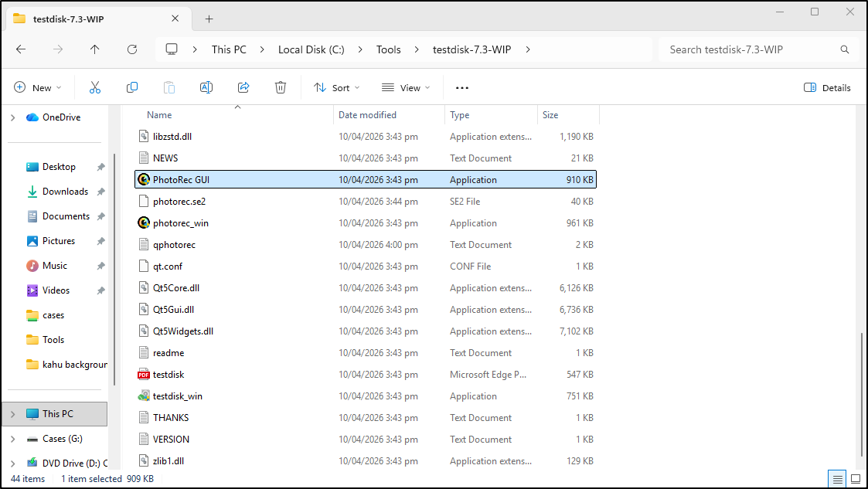Click the Cut scissors icon
Screen dimensions: 868x489
[94, 87]
